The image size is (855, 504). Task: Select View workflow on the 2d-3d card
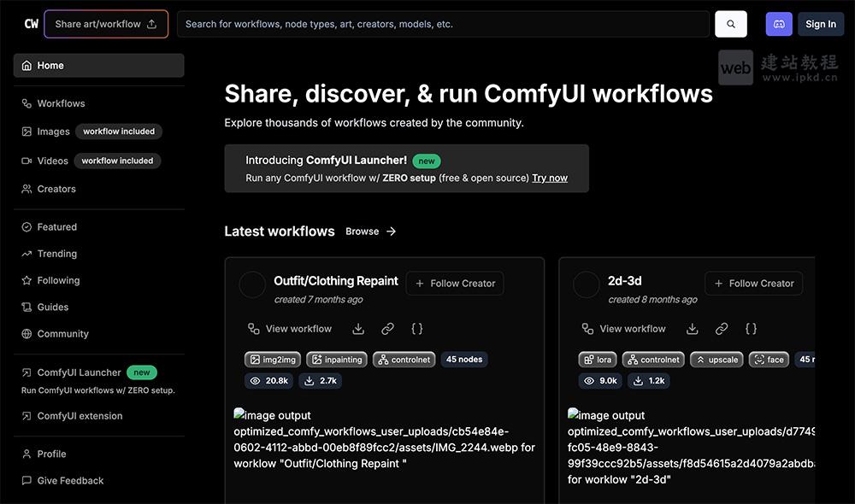point(631,328)
